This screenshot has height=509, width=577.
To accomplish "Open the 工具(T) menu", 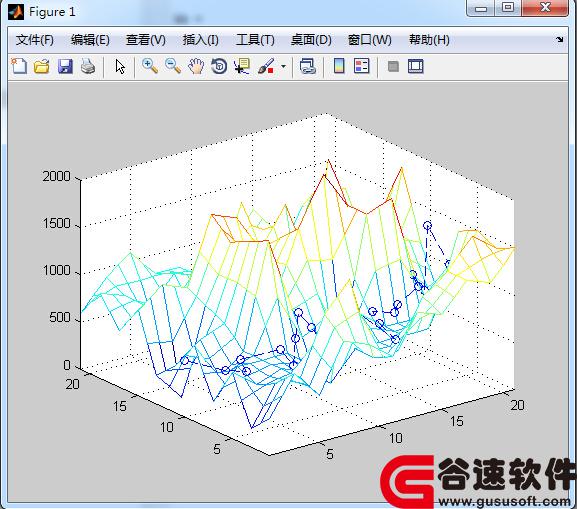I will pyautogui.click(x=255, y=40).
